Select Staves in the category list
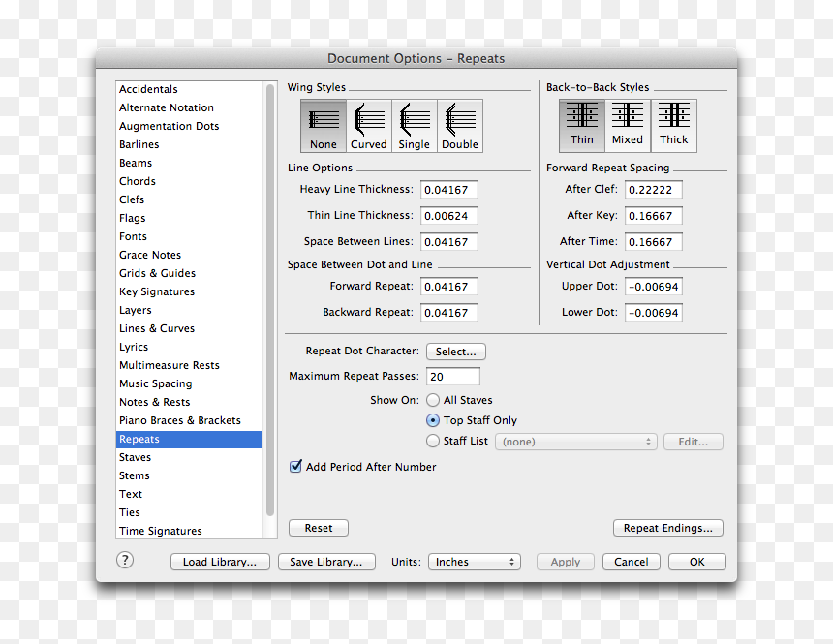 pyautogui.click(x=189, y=457)
